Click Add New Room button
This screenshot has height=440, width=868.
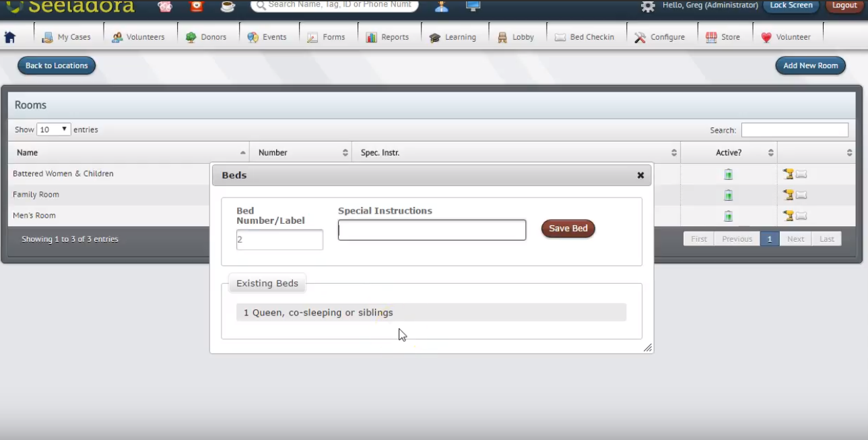coord(811,65)
